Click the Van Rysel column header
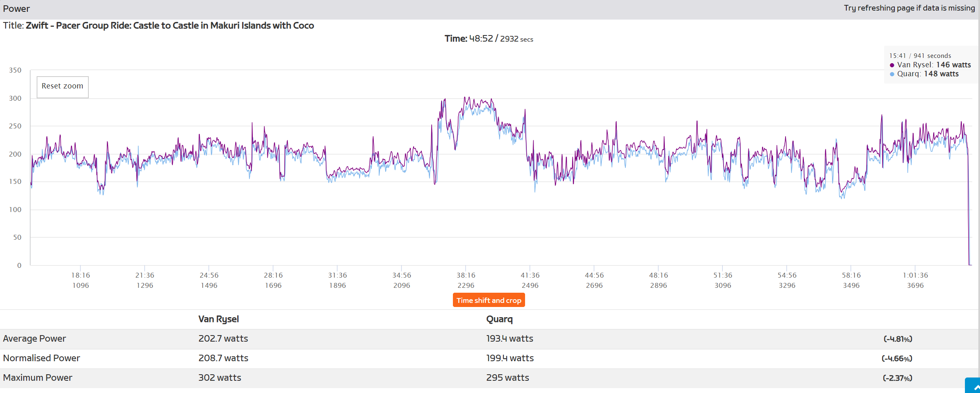This screenshot has height=393, width=980. (219, 319)
